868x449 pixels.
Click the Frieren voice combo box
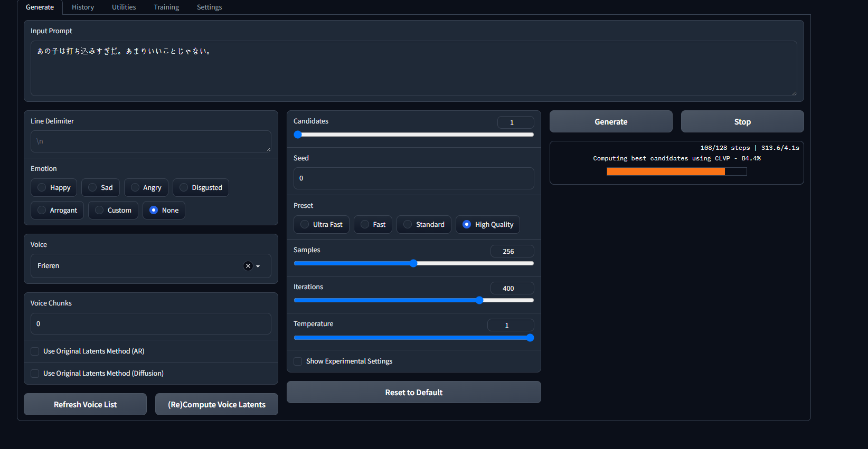pyautogui.click(x=151, y=266)
